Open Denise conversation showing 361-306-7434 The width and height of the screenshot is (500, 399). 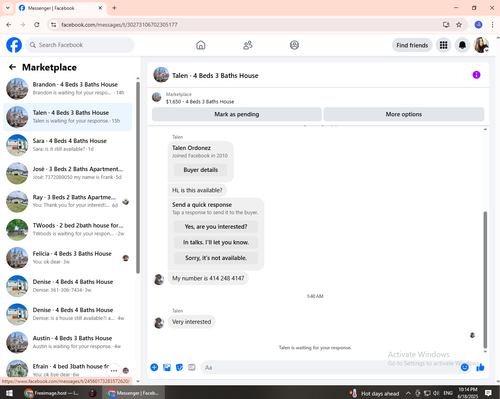pyautogui.click(x=68, y=286)
